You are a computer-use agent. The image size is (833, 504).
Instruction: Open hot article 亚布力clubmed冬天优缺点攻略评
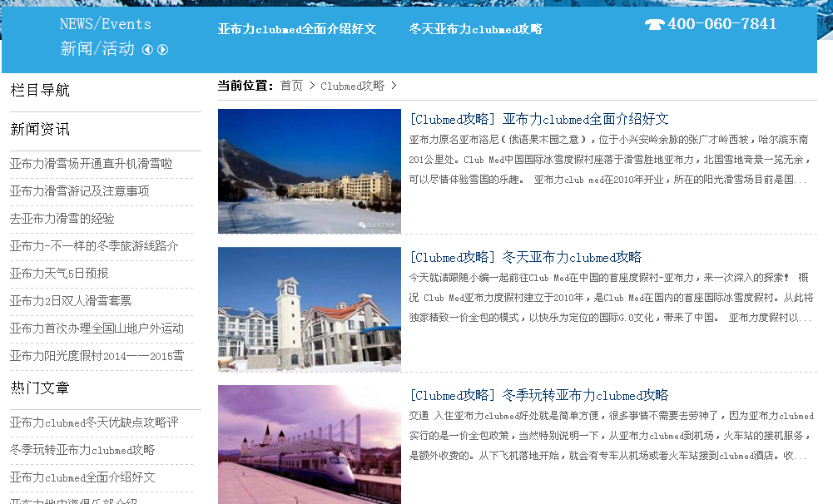pos(94,422)
